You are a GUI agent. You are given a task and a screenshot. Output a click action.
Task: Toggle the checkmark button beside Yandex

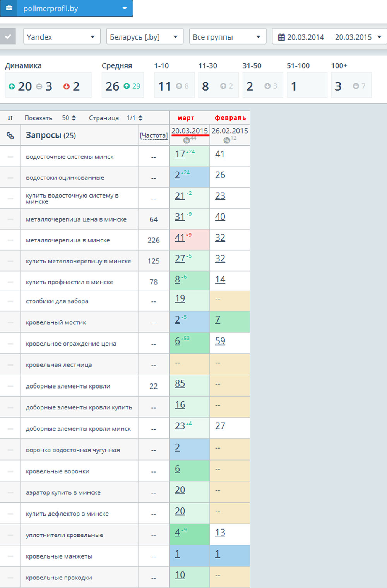(x=8, y=37)
